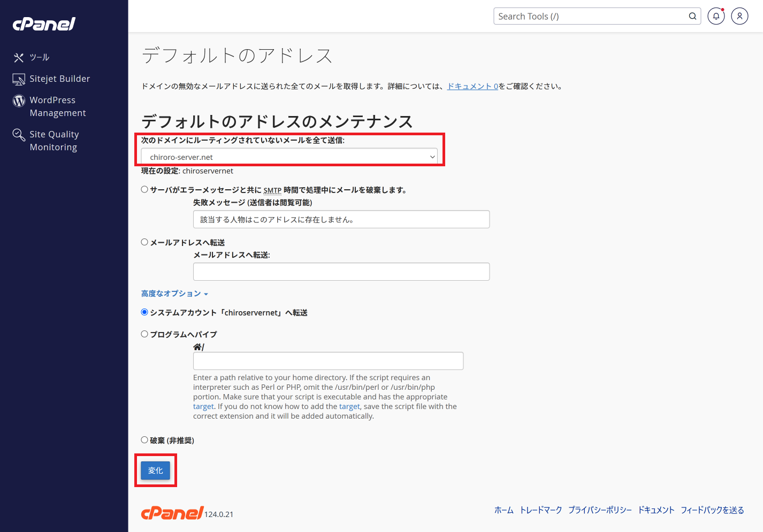This screenshot has height=532, width=763.
Task: Click the cPanel logo in the sidebar
Action: click(x=44, y=24)
